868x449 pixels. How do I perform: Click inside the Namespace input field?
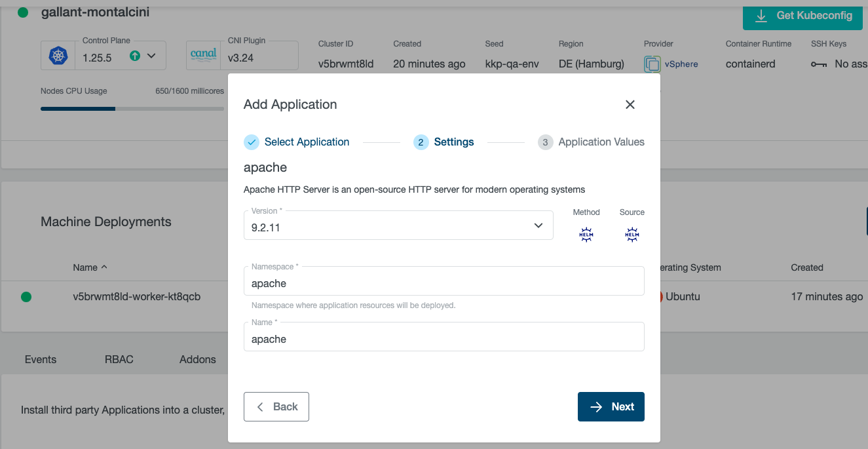pos(443,283)
